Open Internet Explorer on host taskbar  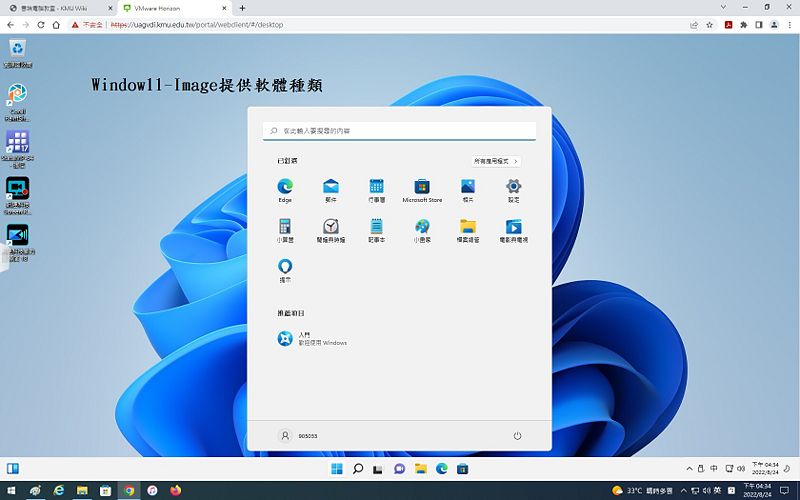click(59, 491)
